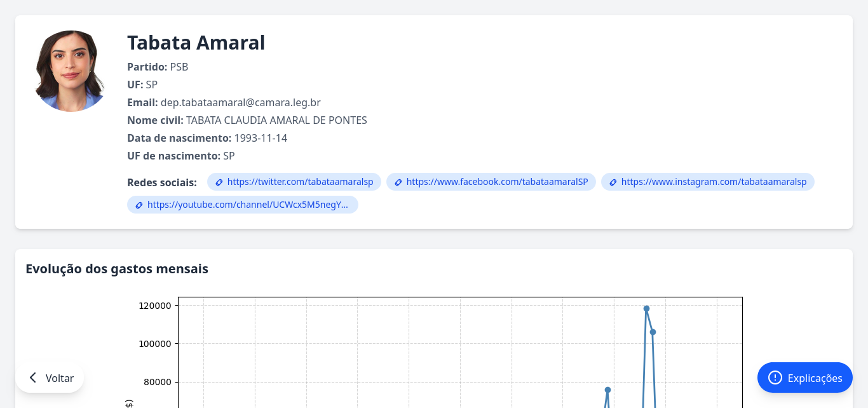Click the civil name TABATA CLAUDIA AMARAL DE PONTES
868x408 pixels.
click(x=276, y=120)
